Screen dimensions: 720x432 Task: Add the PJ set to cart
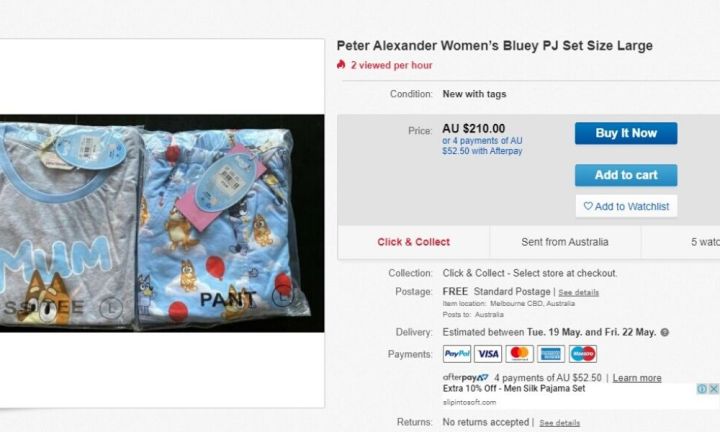[x=626, y=175]
